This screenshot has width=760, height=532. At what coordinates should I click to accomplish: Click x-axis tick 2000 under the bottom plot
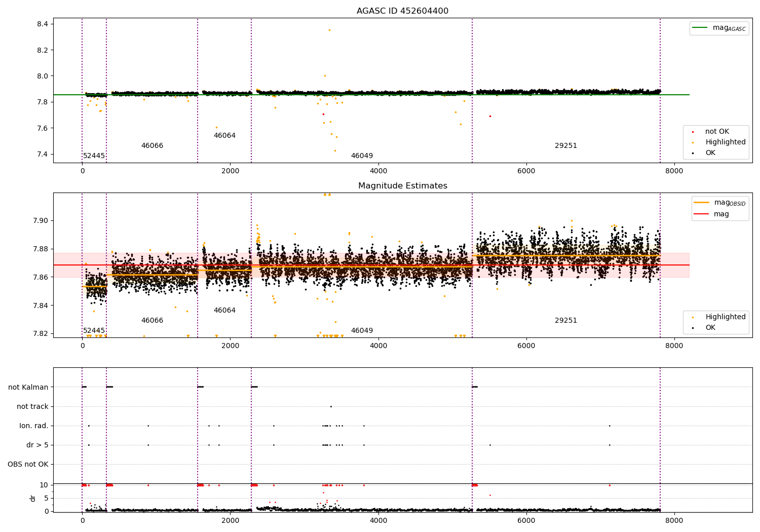(231, 520)
